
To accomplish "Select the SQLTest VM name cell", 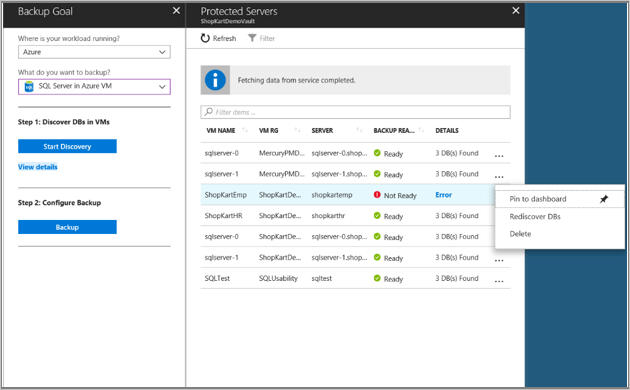I will (217, 278).
